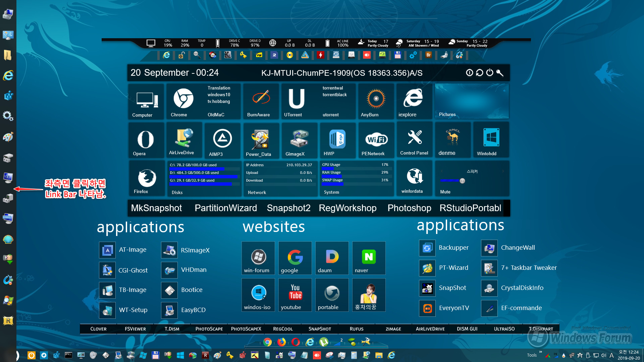Click the power shutdown icon in header
Viewport: 644px width, 362px height.
click(490, 73)
